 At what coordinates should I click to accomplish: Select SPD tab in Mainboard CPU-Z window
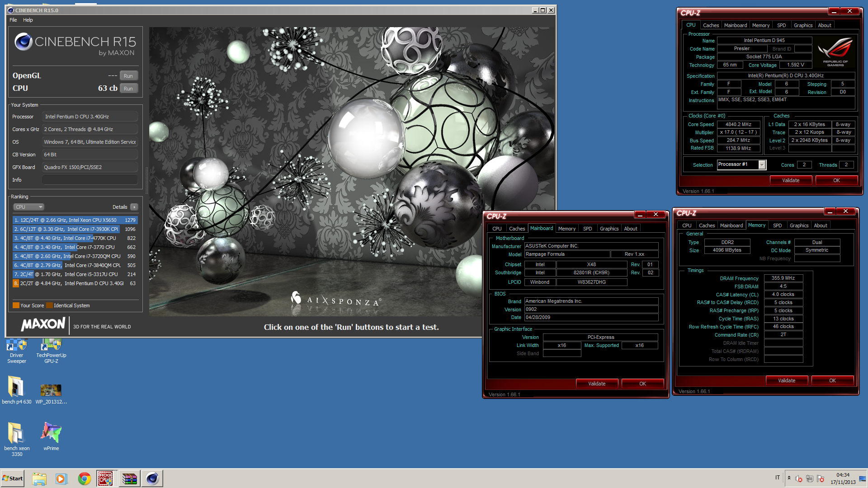tap(588, 229)
